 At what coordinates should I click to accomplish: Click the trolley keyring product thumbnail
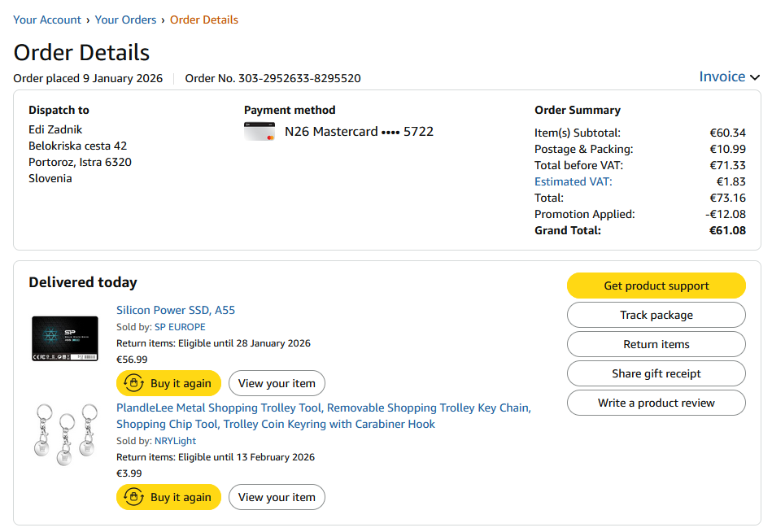[x=65, y=434]
